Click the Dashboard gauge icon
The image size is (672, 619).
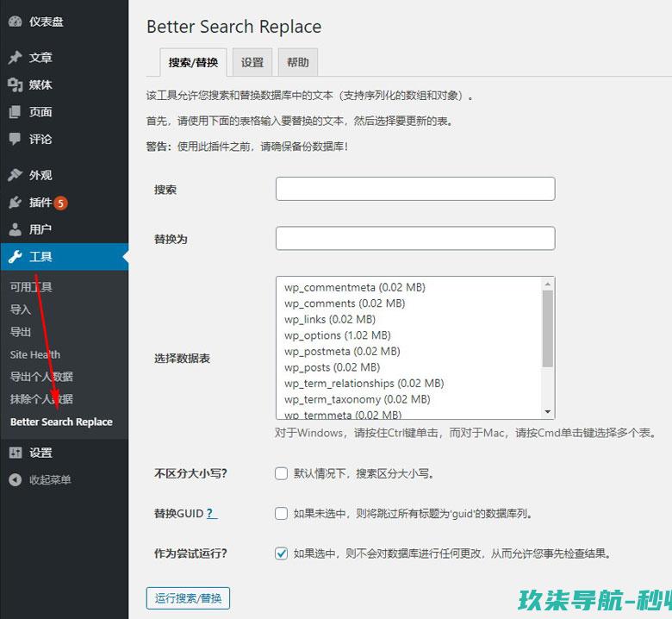(x=15, y=22)
